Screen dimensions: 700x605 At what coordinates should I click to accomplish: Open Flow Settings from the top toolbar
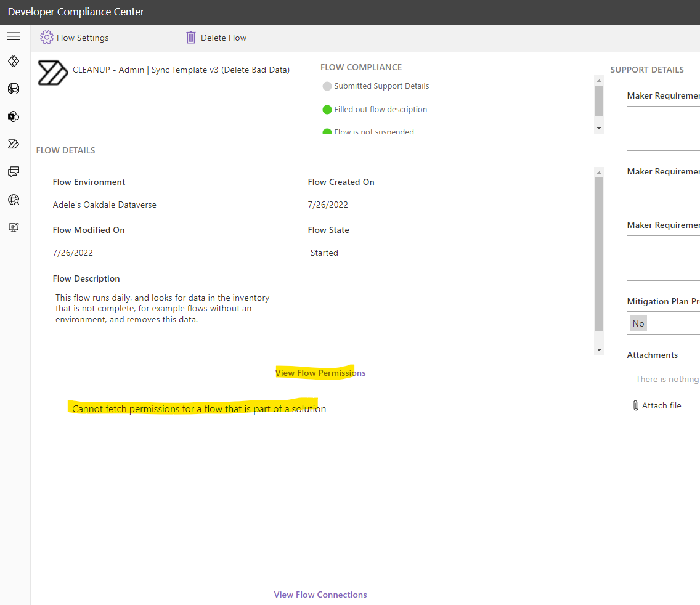click(x=74, y=38)
